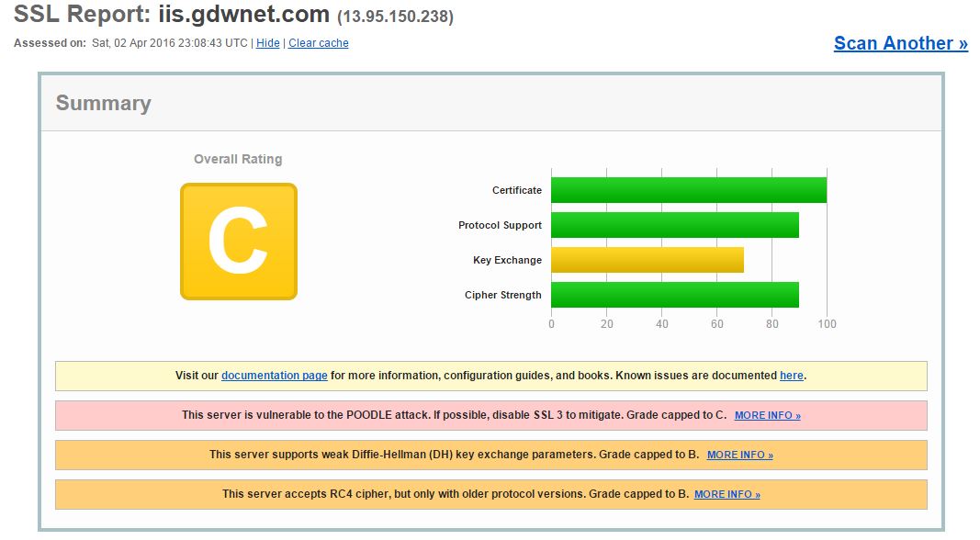
Task: Click the SSL Report iis.gdwnet.com title
Action: (172, 14)
